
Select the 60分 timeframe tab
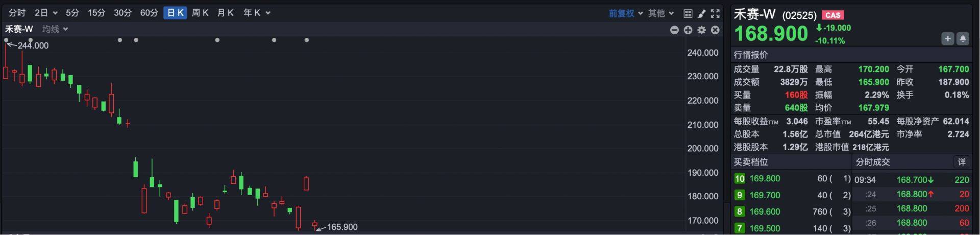pos(149,13)
